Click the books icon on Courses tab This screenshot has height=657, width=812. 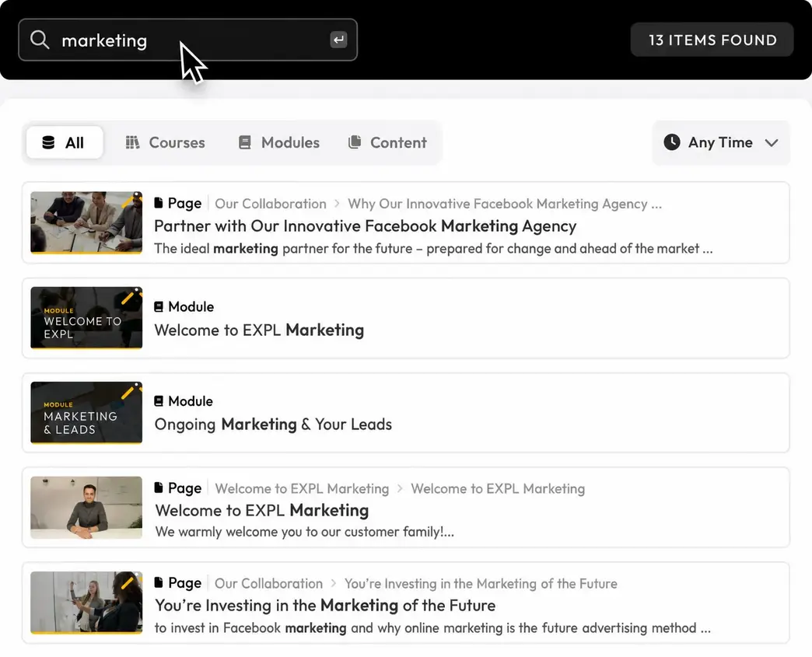click(x=132, y=142)
